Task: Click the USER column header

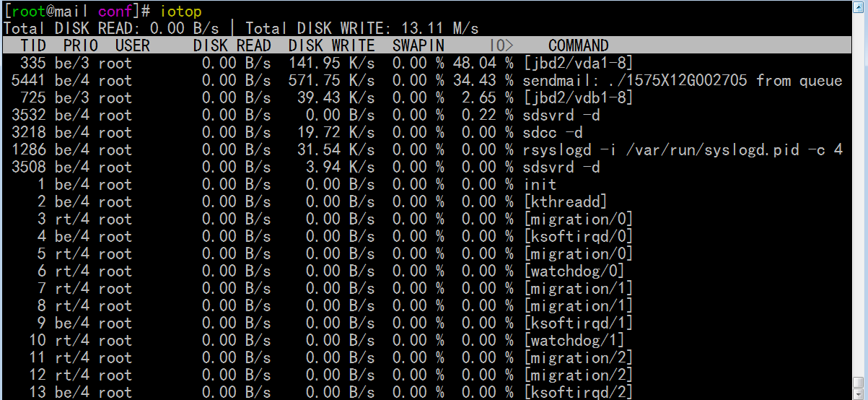Action: (132, 45)
